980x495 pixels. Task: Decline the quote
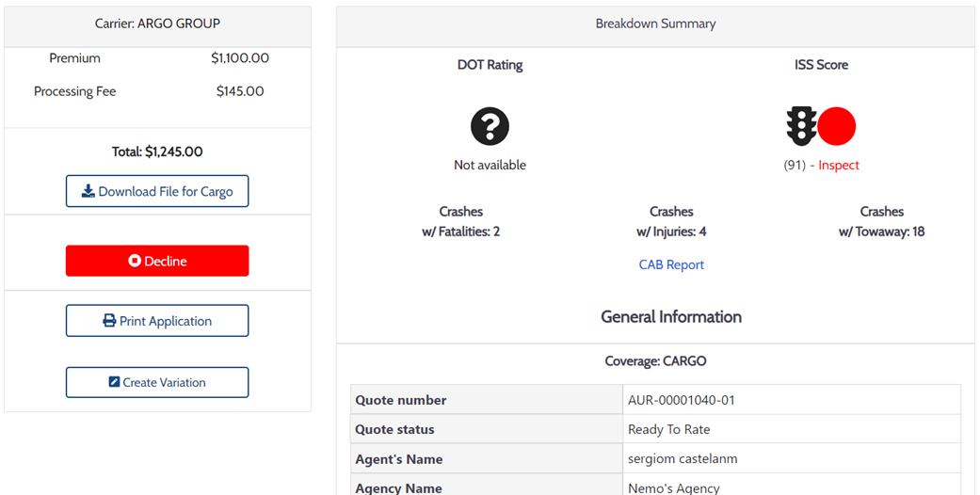coord(157,261)
